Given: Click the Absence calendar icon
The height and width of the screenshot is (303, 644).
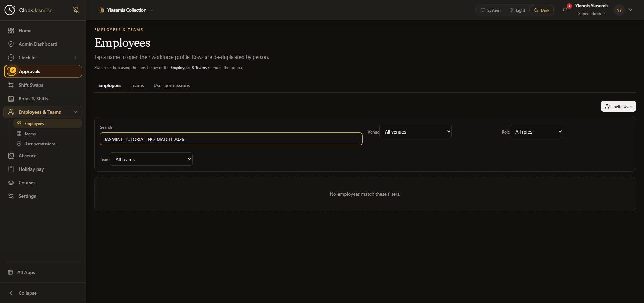Looking at the screenshot, I should coord(11,156).
